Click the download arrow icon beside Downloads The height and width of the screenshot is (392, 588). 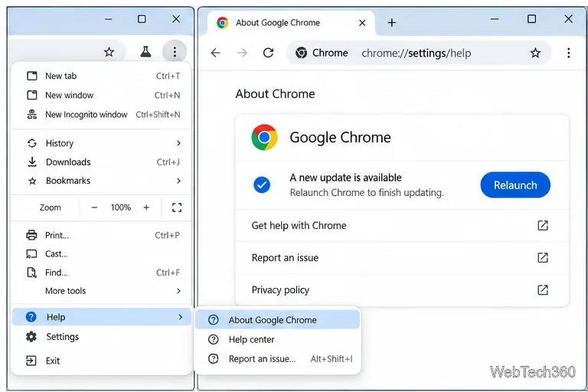click(x=32, y=162)
